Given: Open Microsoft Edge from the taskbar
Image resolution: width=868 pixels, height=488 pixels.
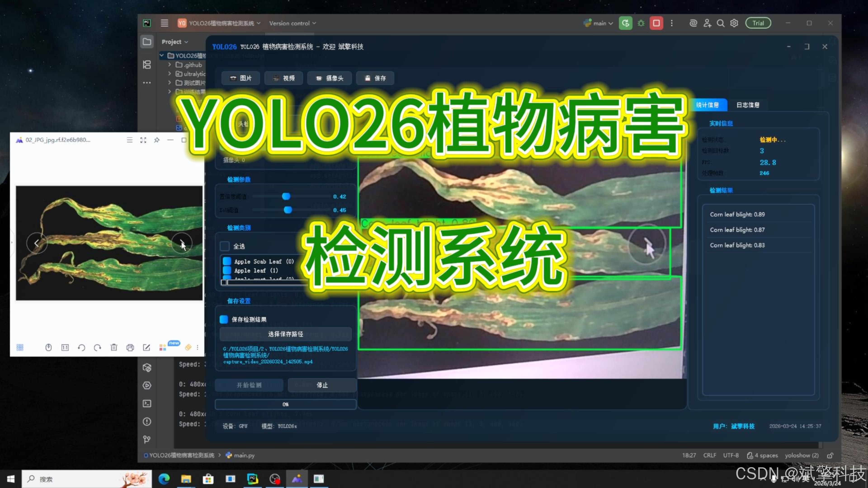Looking at the screenshot, I should [164, 479].
